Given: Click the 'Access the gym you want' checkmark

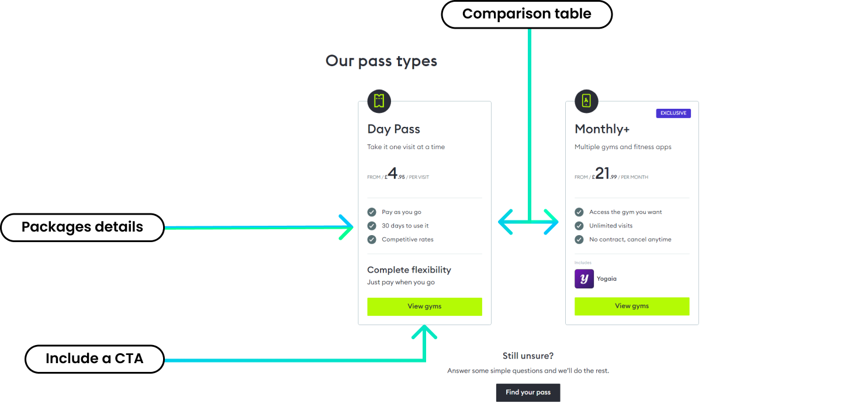Looking at the screenshot, I should [x=579, y=212].
